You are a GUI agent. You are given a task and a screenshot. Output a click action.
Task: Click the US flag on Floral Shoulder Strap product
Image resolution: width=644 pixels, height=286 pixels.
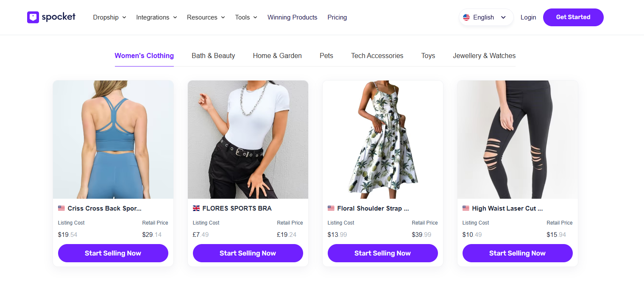pos(331,208)
